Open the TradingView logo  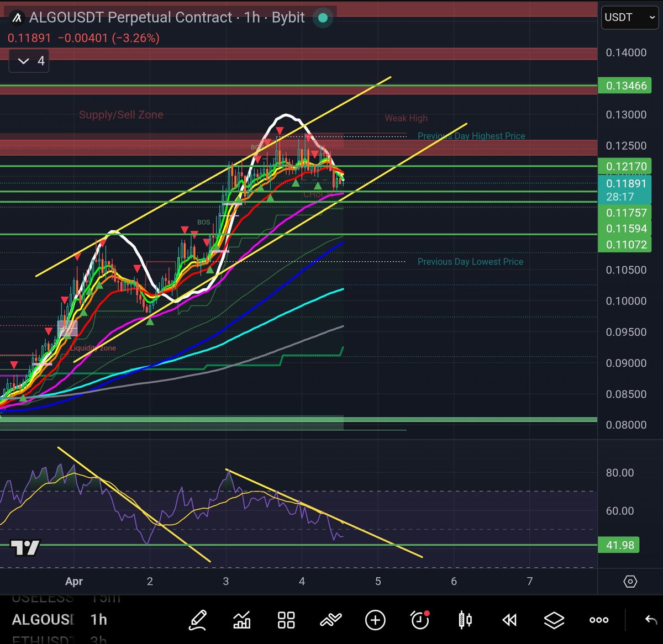point(25,547)
